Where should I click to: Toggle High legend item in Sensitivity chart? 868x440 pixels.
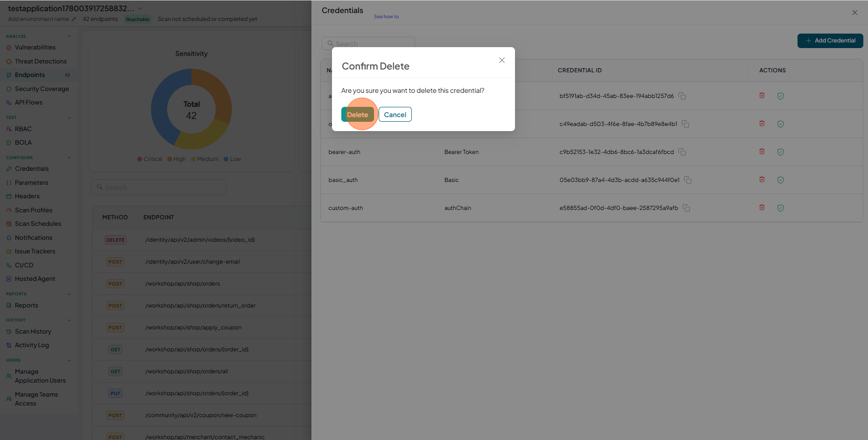tap(176, 159)
